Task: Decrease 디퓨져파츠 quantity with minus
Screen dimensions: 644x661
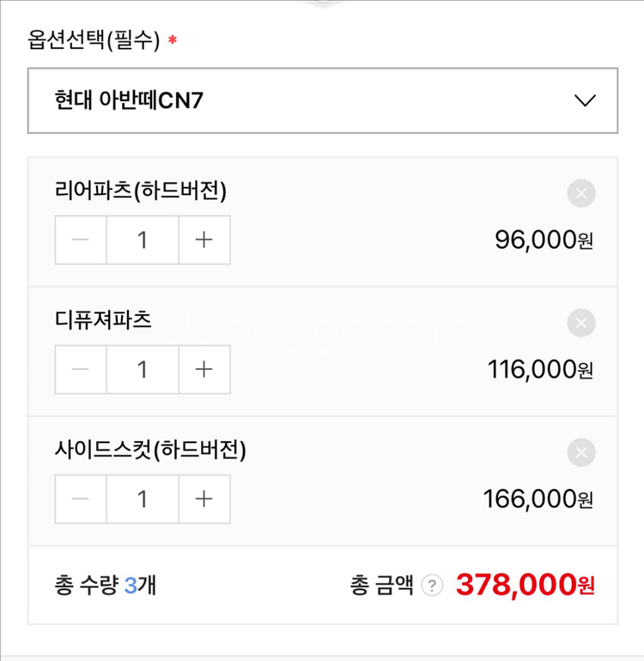Action: [x=81, y=369]
